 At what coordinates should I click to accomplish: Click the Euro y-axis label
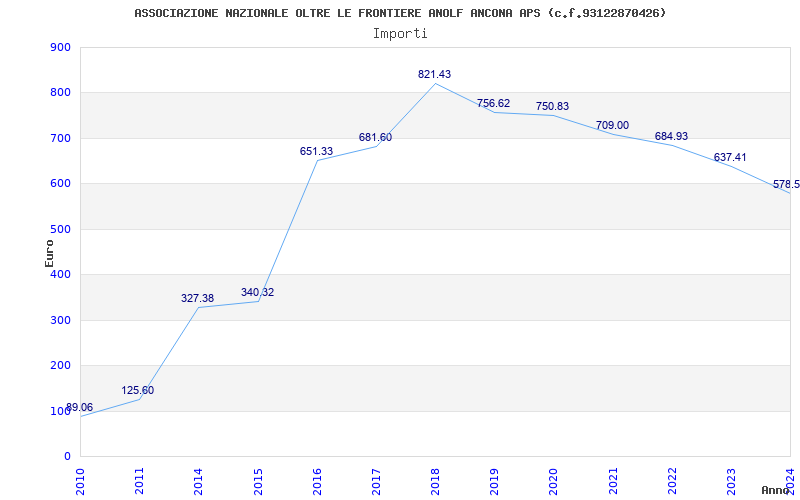pos(49,253)
